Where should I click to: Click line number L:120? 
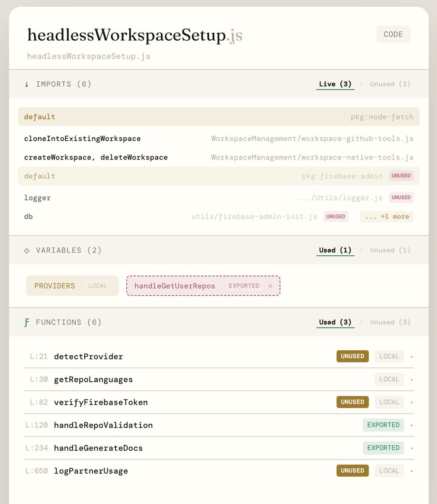37,425
